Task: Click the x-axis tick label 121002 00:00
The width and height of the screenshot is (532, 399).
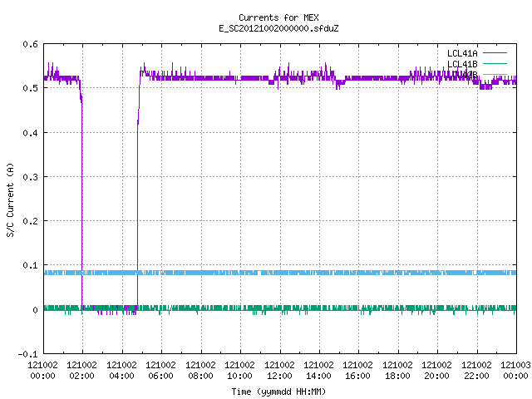Action: point(42,370)
